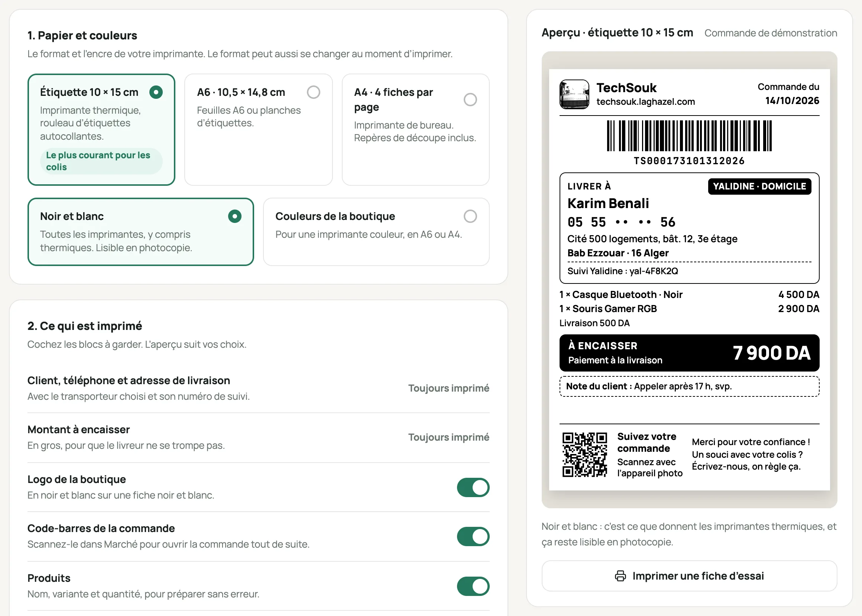Screen dimensions: 862x616
Task: Click the YALIDINE · DOMICILE badge
Action: pos(759,186)
